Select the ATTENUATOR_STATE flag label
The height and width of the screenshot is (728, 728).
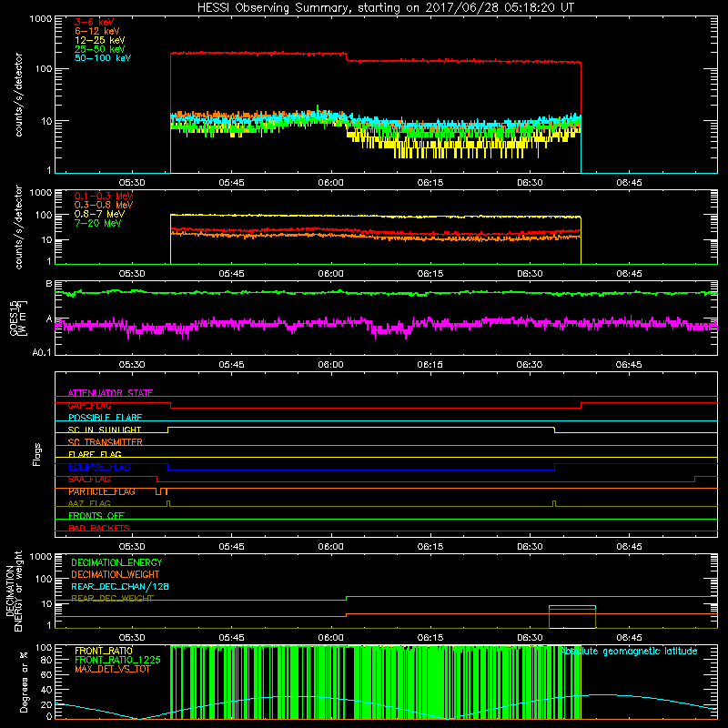point(110,393)
